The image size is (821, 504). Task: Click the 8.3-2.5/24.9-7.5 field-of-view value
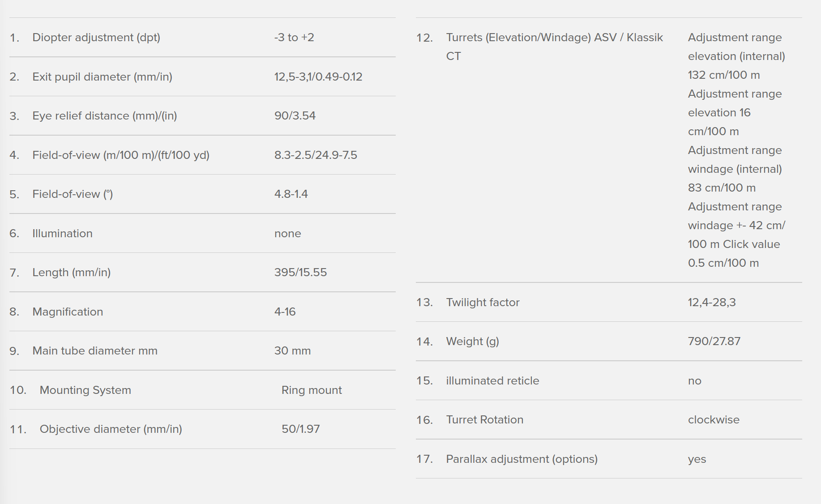pos(315,155)
